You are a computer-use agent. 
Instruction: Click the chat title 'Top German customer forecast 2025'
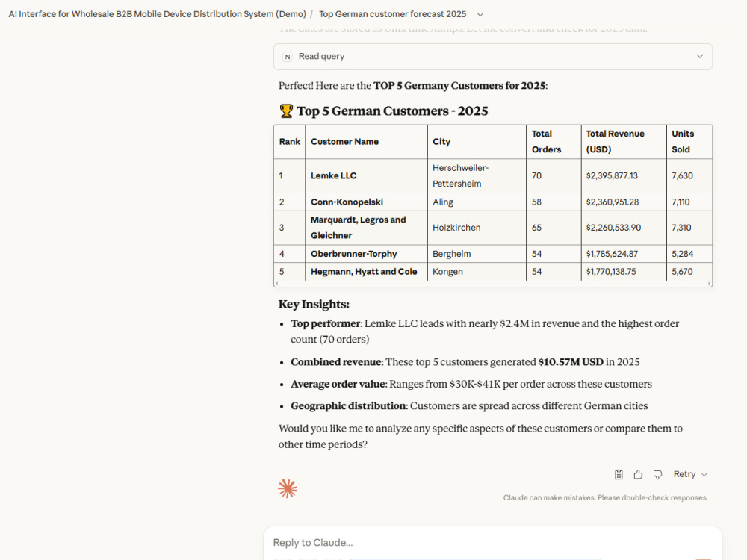[x=393, y=14]
